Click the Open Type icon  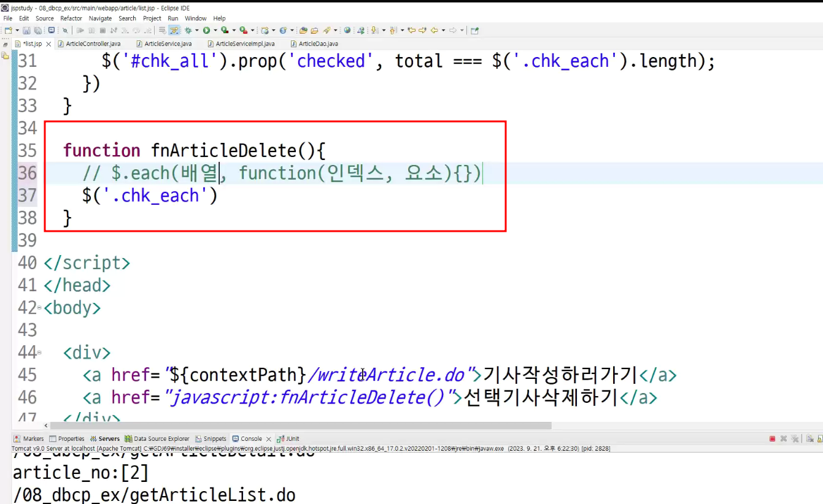[303, 30]
